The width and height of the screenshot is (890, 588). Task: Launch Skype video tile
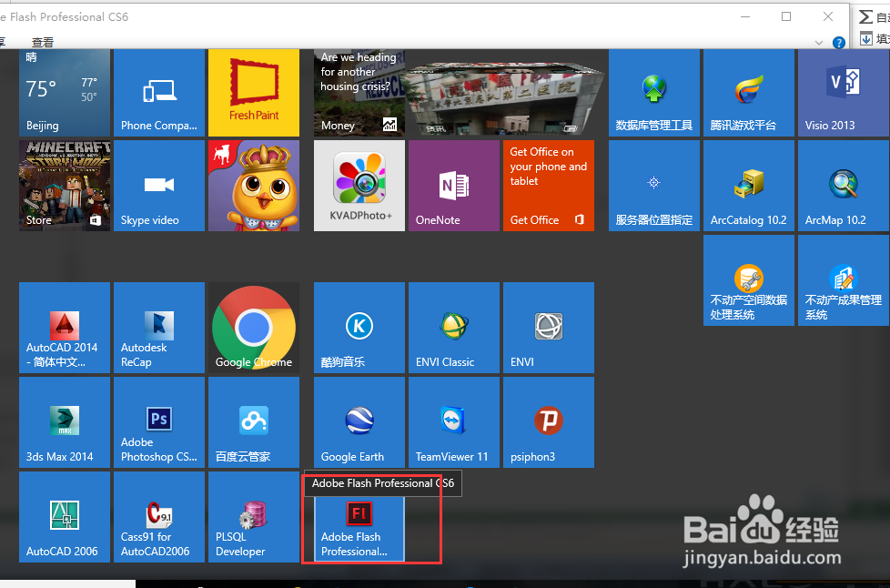(x=159, y=186)
